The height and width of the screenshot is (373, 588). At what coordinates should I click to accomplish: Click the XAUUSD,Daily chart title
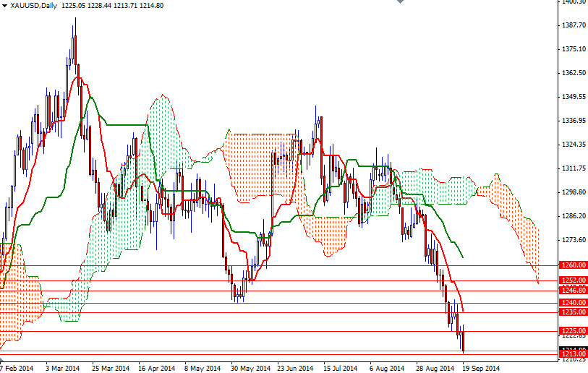33,5
